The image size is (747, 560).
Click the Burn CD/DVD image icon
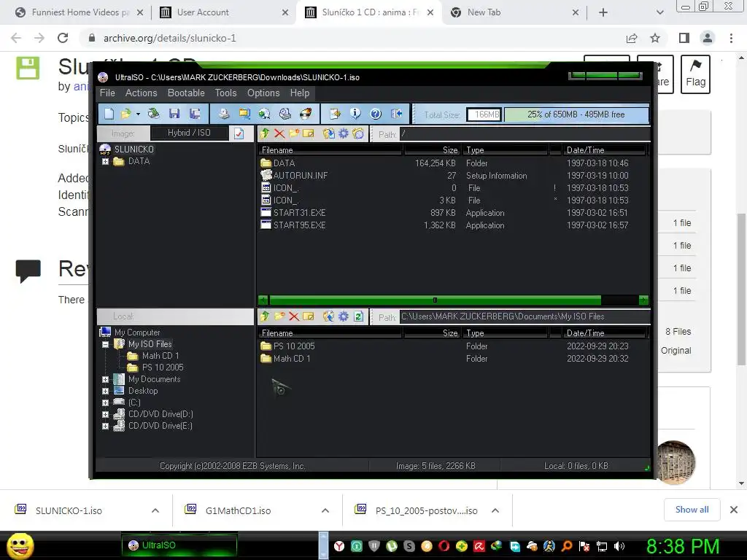306,114
